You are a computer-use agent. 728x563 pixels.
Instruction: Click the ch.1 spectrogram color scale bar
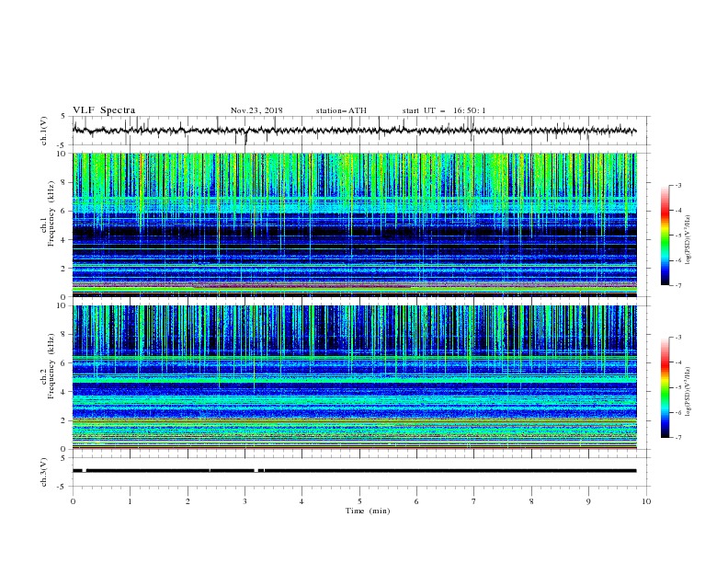point(665,236)
